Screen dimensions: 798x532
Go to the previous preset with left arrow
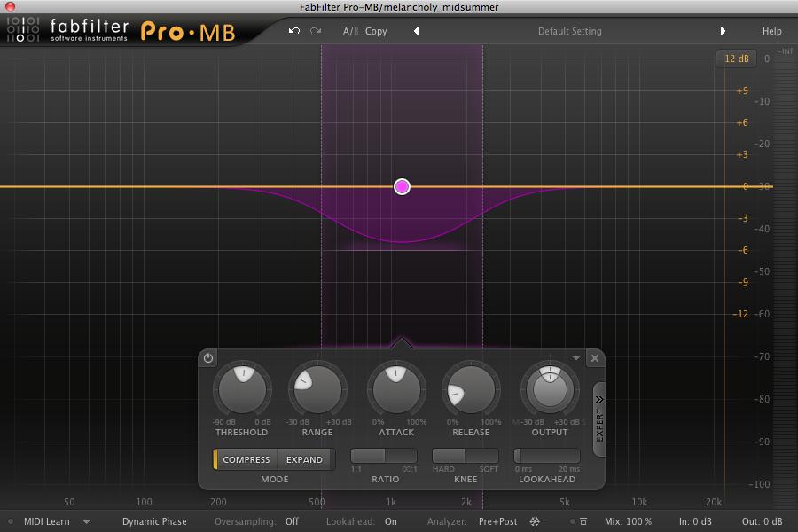[417, 31]
